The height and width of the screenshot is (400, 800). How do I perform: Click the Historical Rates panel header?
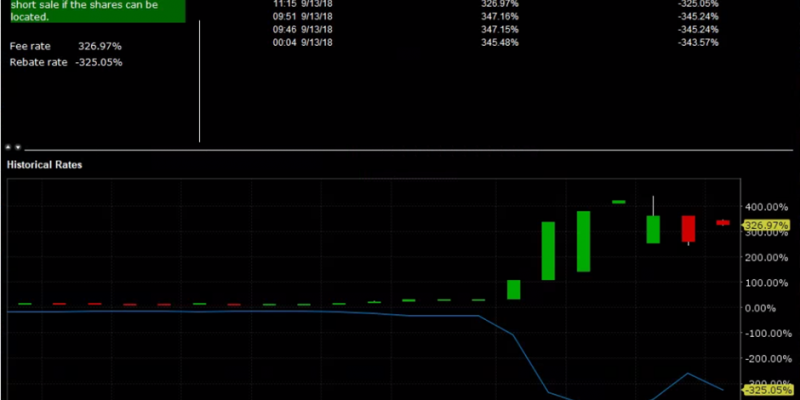45,164
